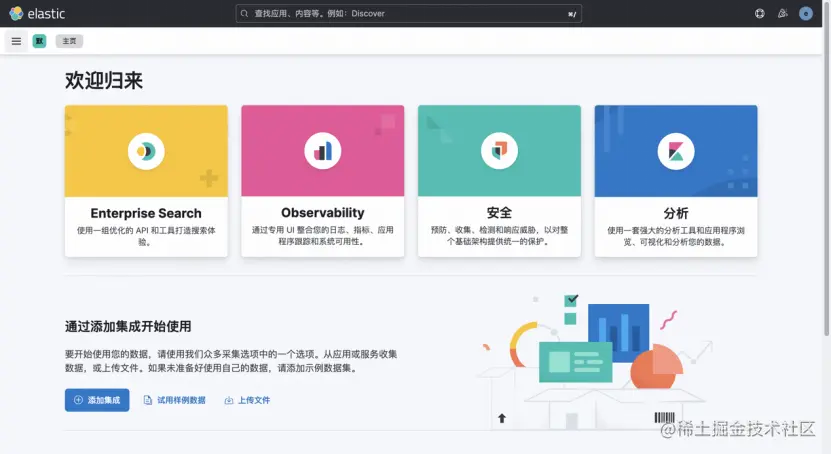
Task: Click the document icon beside 试用样例数据
Action: point(148,400)
